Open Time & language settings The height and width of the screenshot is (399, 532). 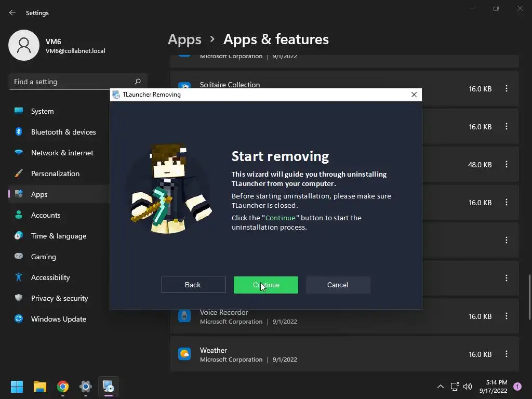[59, 236]
